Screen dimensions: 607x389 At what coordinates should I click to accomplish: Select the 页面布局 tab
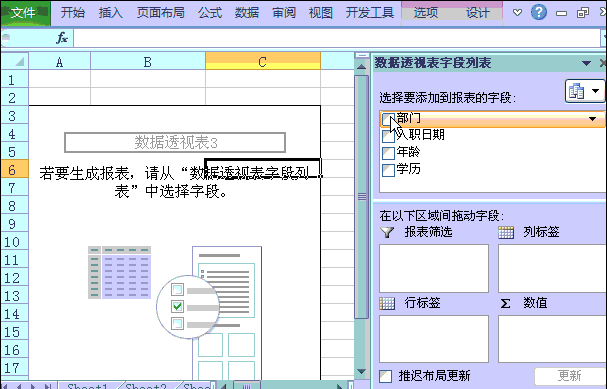coord(160,13)
